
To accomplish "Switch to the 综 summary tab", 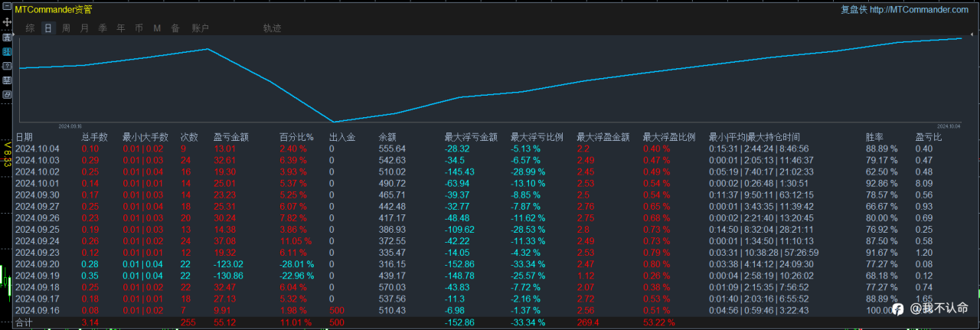I will coord(30,28).
